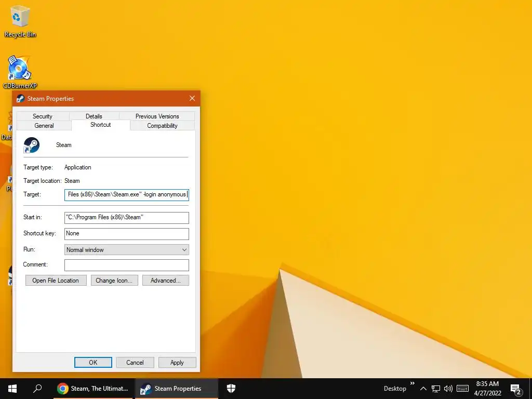Switch to the General tab
The height and width of the screenshot is (399, 532).
click(x=44, y=126)
